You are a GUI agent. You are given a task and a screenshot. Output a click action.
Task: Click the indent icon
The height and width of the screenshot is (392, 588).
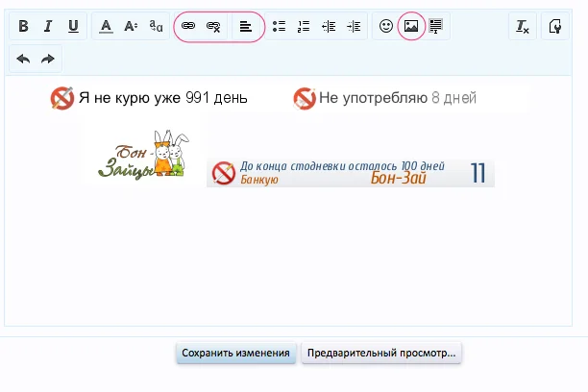pos(354,27)
